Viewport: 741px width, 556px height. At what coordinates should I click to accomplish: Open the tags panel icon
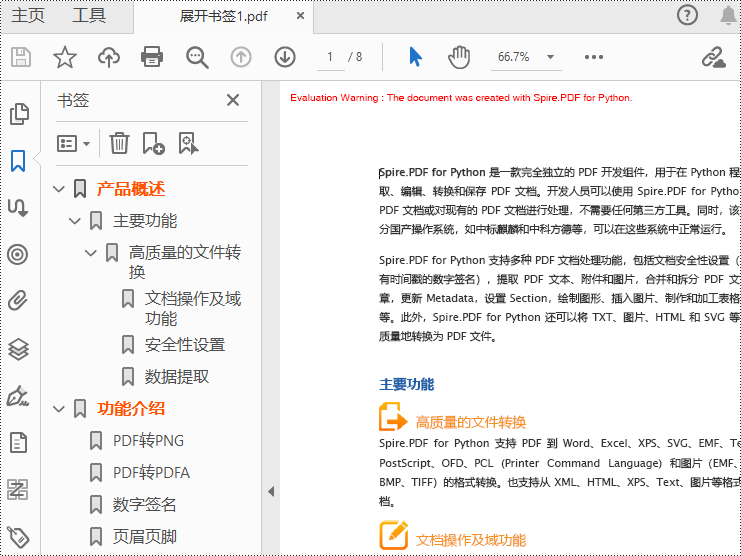coord(18,538)
